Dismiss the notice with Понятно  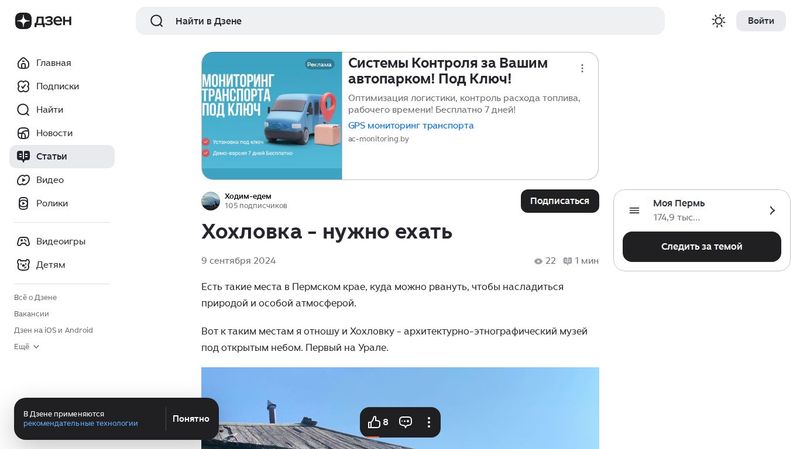(x=191, y=418)
